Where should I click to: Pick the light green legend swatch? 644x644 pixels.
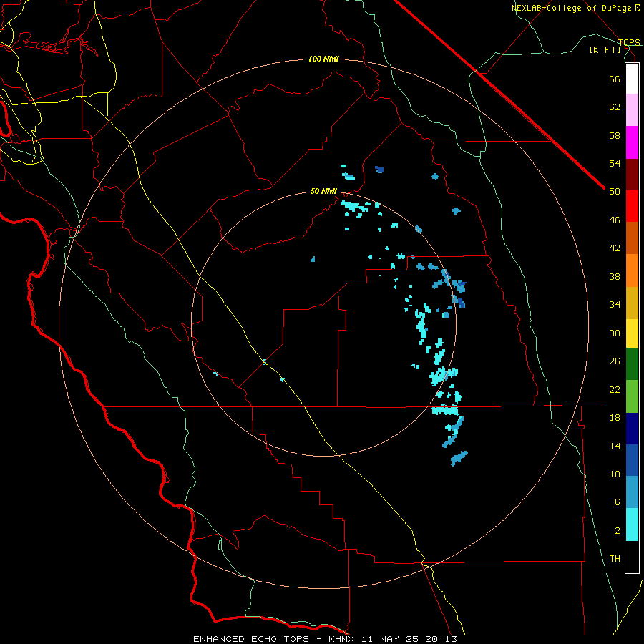632,396
